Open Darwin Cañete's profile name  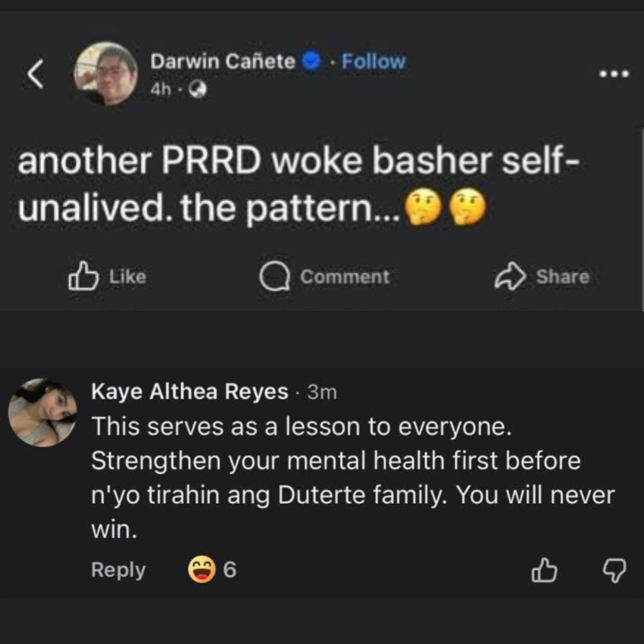(x=223, y=62)
